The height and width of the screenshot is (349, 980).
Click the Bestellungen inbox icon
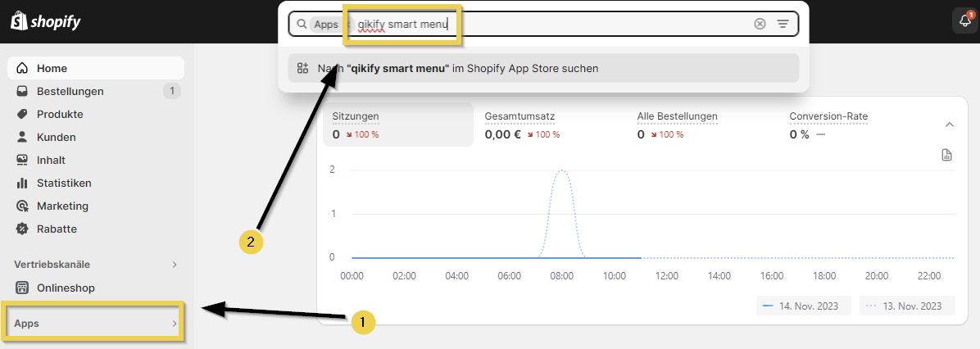22,91
